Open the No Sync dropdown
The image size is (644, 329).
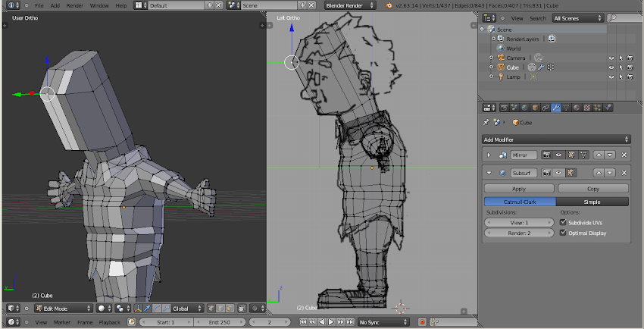pyautogui.click(x=383, y=322)
